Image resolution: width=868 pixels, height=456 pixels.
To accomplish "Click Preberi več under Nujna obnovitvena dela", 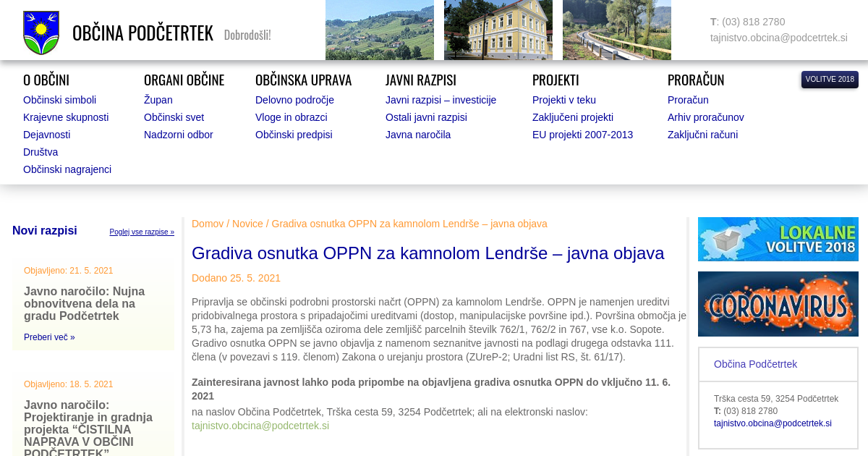I will point(49,337).
